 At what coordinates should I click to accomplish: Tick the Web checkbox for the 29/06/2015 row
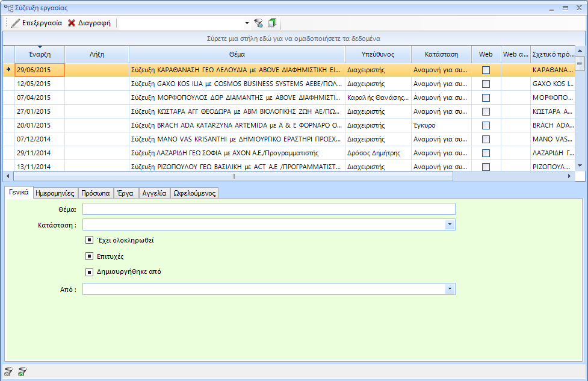[x=486, y=70]
